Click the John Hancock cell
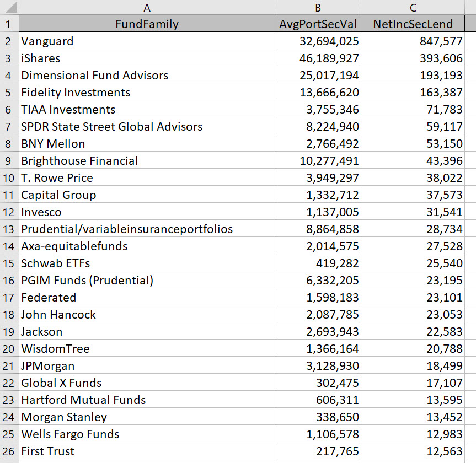This screenshot has width=476, height=463. point(147,314)
